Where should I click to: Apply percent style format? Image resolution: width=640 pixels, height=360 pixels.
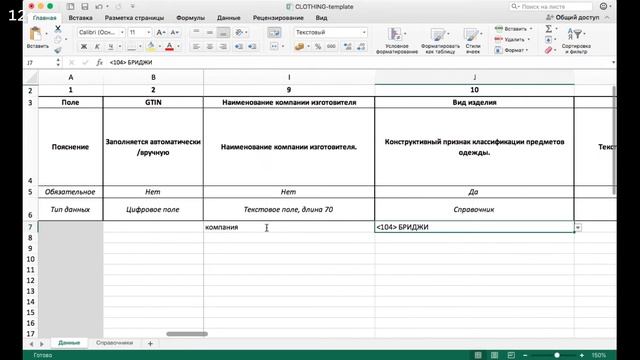(318, 47)
